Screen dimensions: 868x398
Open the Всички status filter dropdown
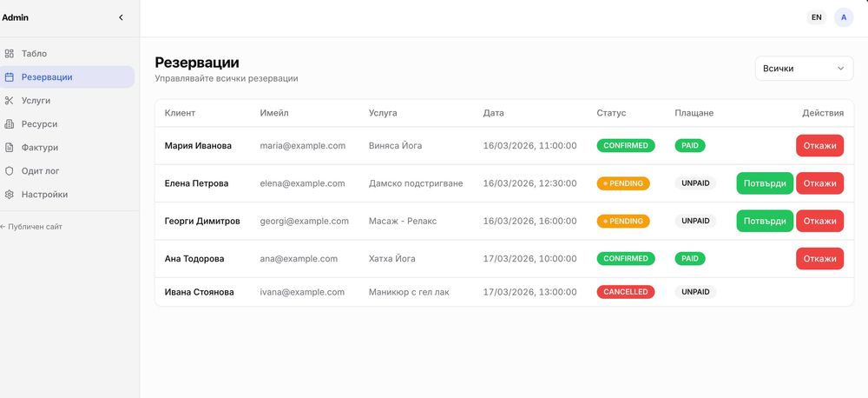point(804,69)
